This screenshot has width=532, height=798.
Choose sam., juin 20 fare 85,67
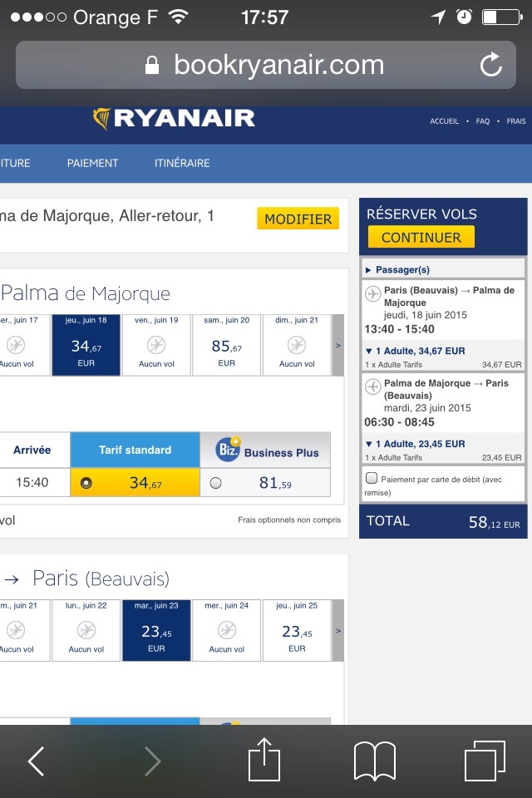click(x=226, y=345)
